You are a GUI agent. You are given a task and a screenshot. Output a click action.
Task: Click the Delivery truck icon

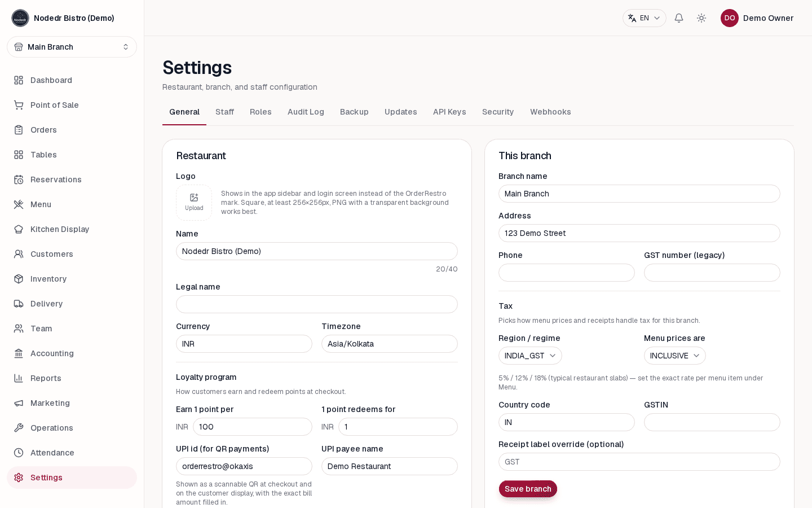[19, 304]
